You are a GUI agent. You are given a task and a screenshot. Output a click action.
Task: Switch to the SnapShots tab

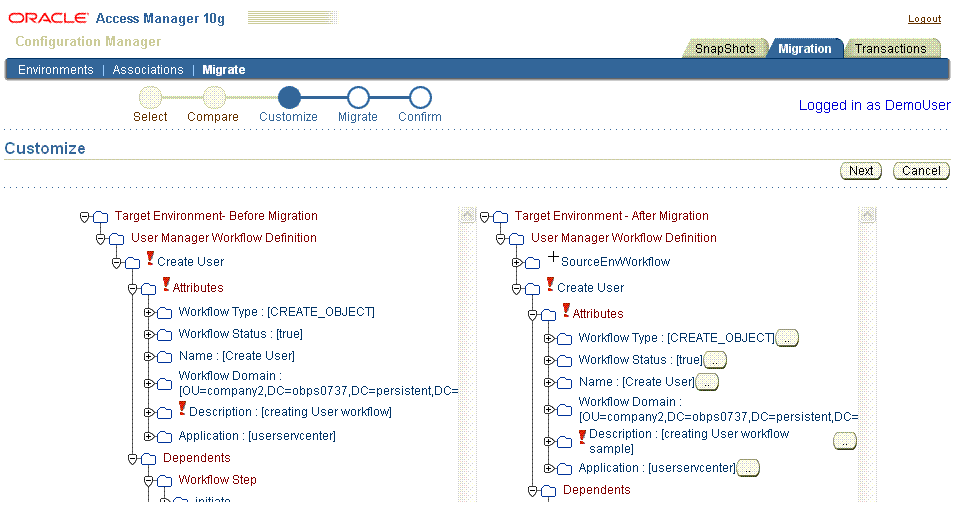[x=725, y=48]
